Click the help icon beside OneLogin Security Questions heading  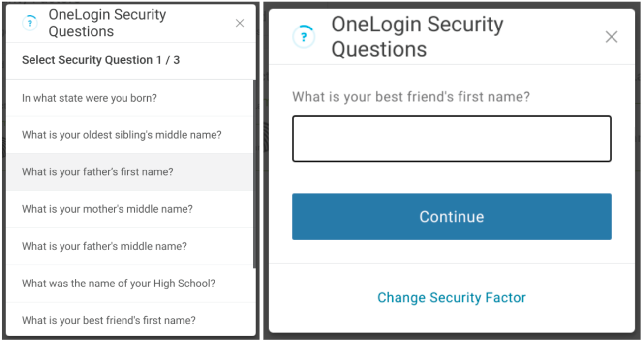tap(304, 36)
